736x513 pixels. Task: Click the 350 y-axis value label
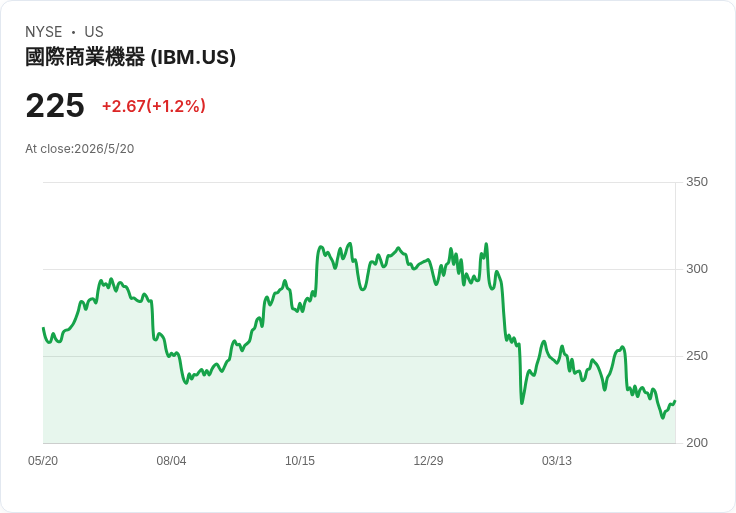(x=697, y=182)
